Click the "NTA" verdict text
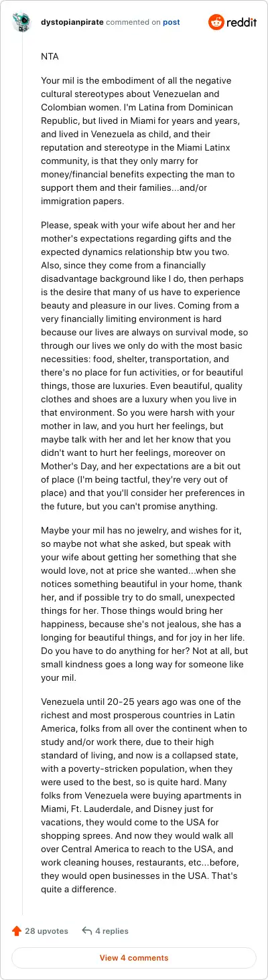This screenshot has height=980, width=268. click(50, 56)
